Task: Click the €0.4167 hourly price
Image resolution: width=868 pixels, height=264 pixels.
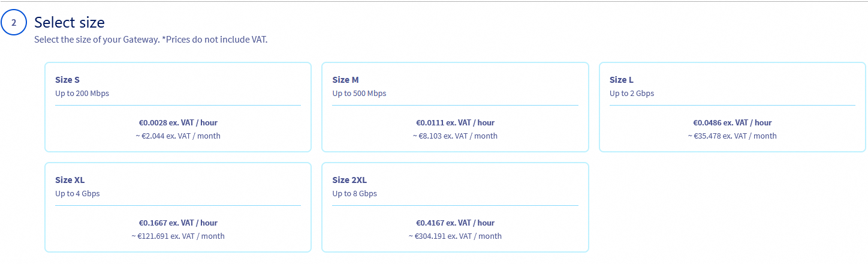Action: [455, 223]
